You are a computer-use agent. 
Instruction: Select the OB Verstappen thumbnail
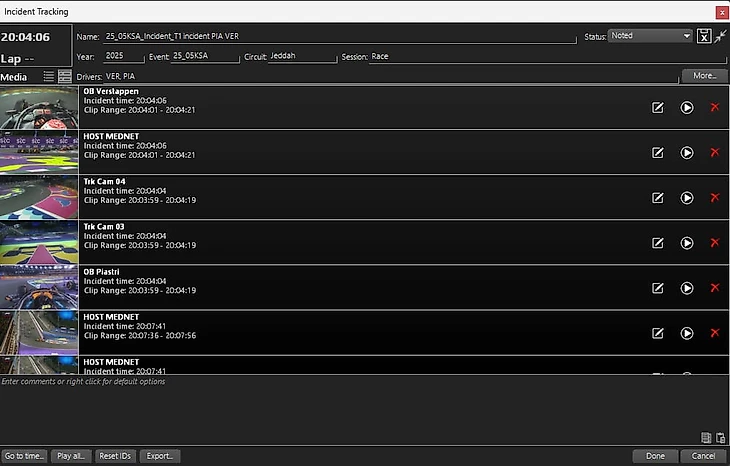39,108
